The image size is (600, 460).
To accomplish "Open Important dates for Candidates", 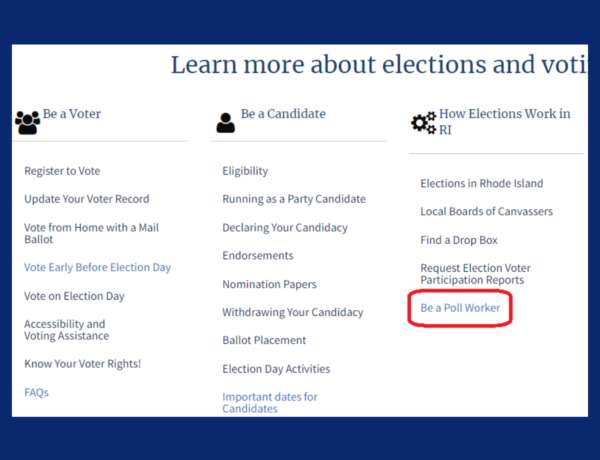I will click(x=270, y=403).
